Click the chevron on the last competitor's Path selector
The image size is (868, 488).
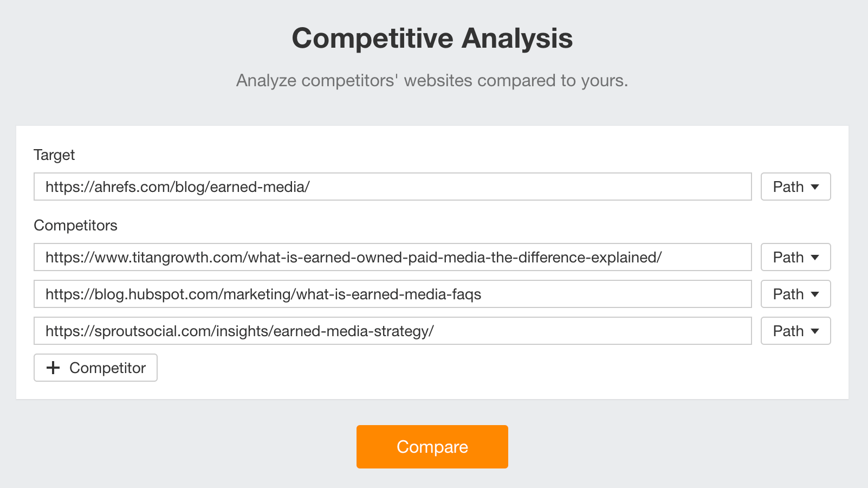pos(815,331)
